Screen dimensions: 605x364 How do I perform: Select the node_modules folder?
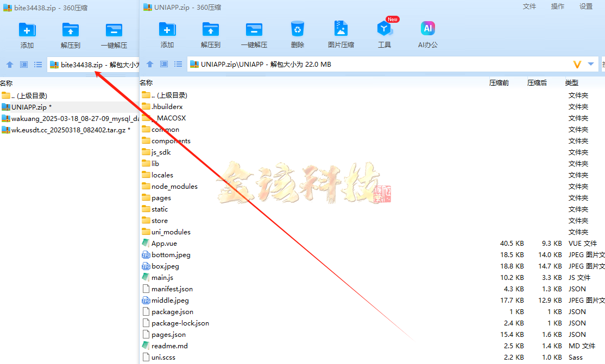174,187
